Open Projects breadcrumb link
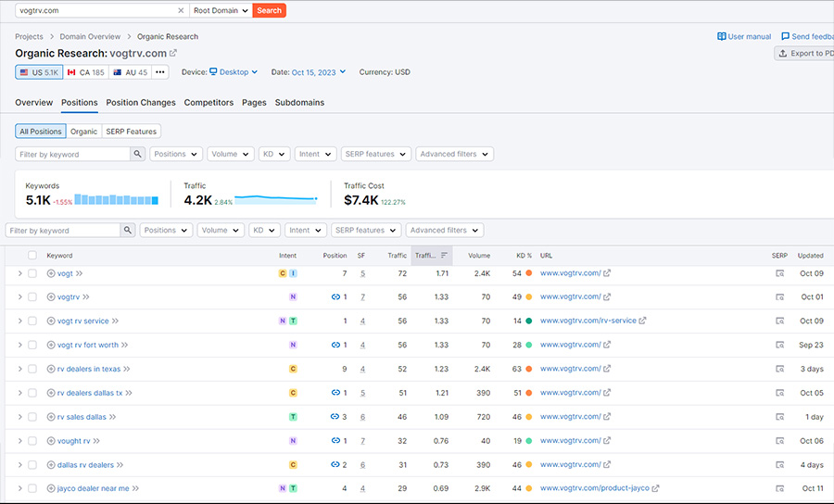 click(29, 37)
